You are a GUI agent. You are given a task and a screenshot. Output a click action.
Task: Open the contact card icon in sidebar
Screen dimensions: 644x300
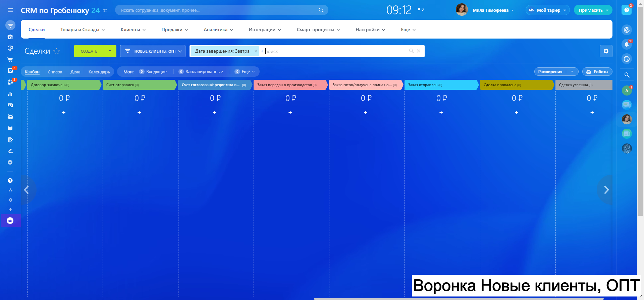[10, 105]
